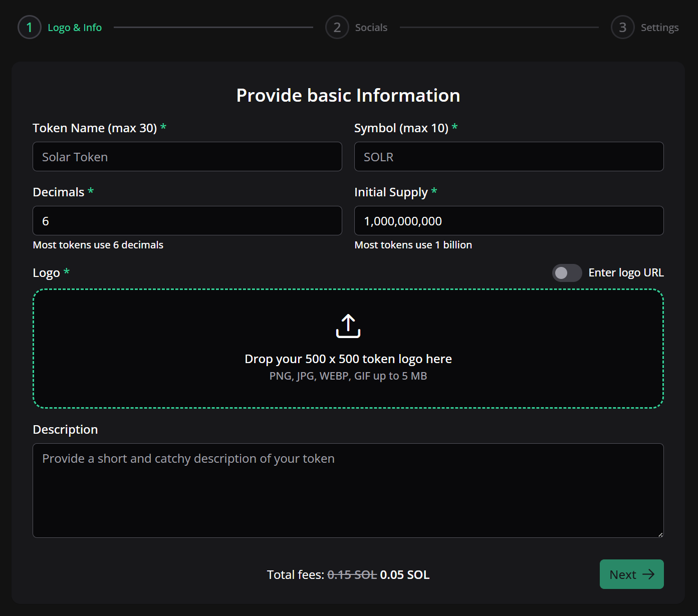Viewport: 698px width, 616px height.
Task: Click the discounted '0.05 SOL' fee text
Action: coord(405,575)
